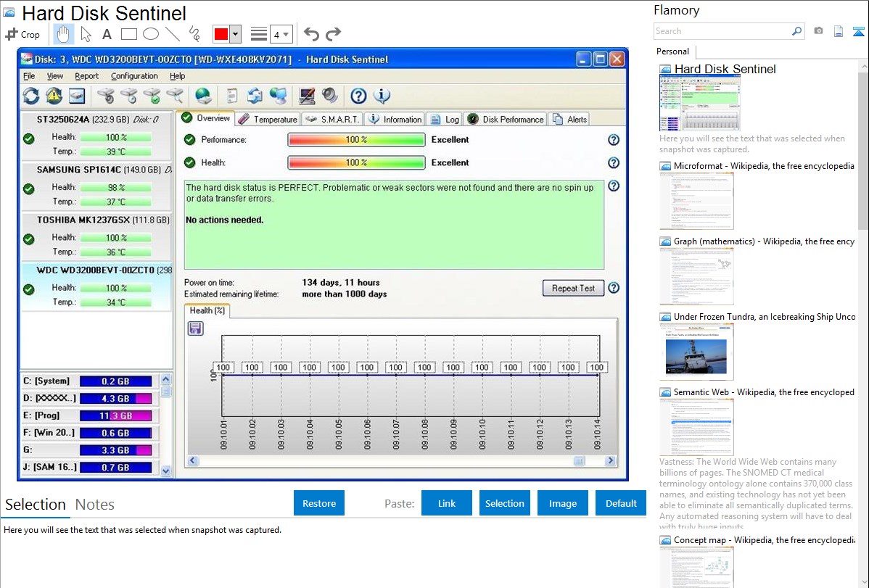This screenshot has width=869, height=588.
Task: Open the Graph (mathematics) snapshot thumbnail
Action: (x=696, y=276)
